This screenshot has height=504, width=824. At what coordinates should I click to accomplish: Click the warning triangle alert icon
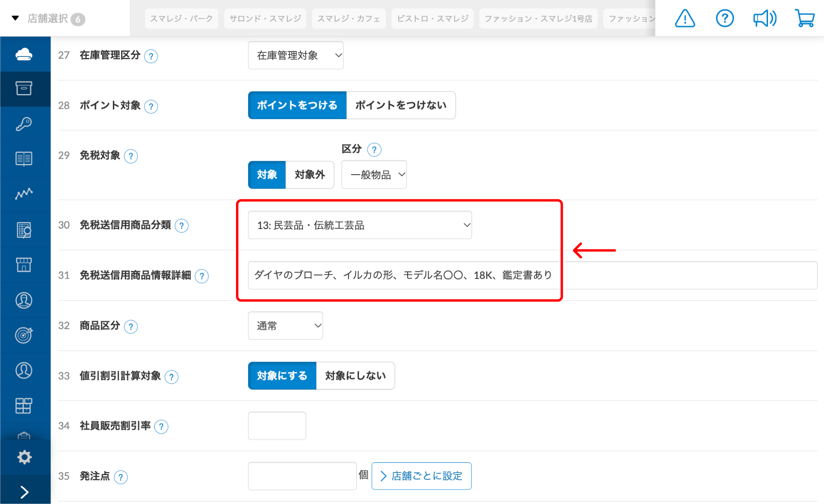(x=685, y=18)
